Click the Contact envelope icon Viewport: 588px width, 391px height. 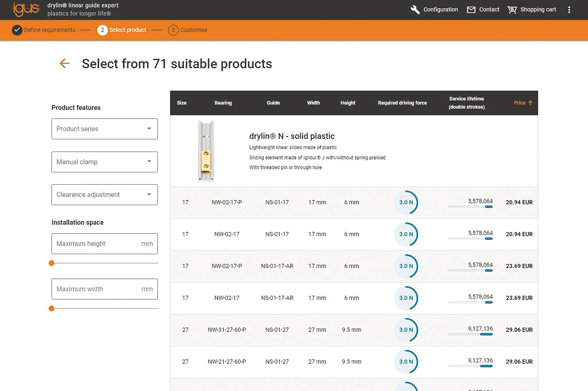click(x=471, y=10)
